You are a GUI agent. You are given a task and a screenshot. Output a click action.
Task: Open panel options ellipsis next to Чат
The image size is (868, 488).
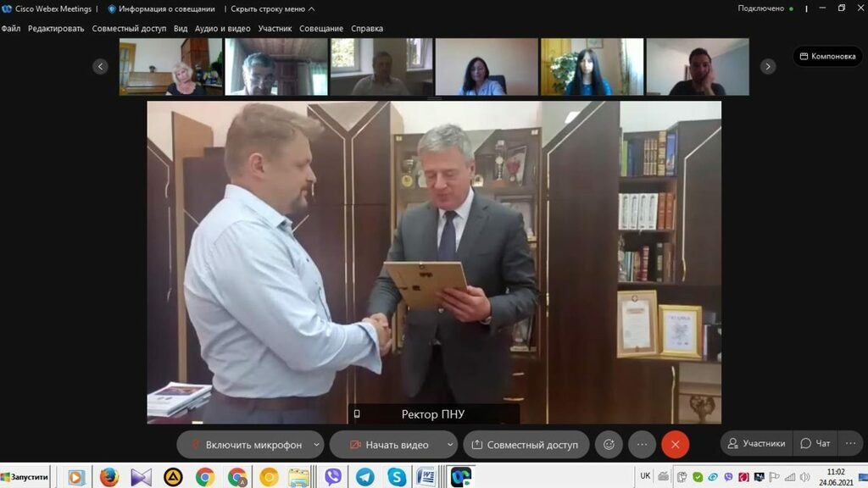click(x=851, y=443)
